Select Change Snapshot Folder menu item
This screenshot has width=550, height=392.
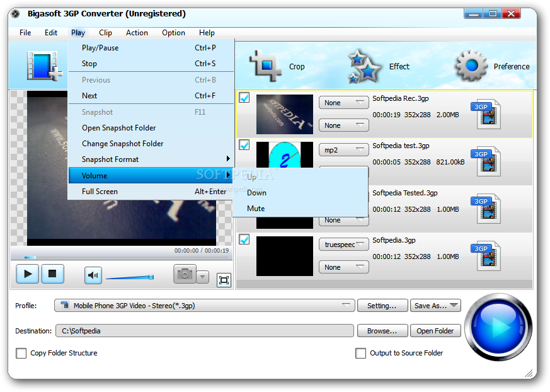(x=151, y=144)
